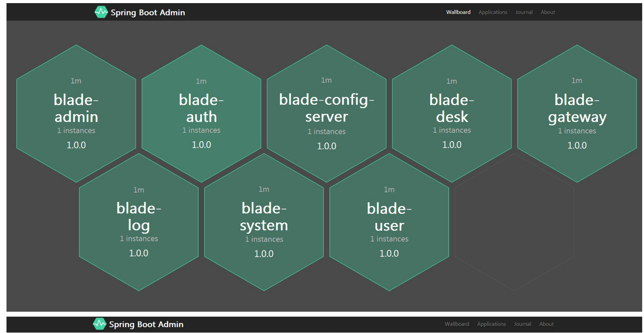
Task: Click the 1m uptime on blade-config-server
Action: (x=326, y=80)
